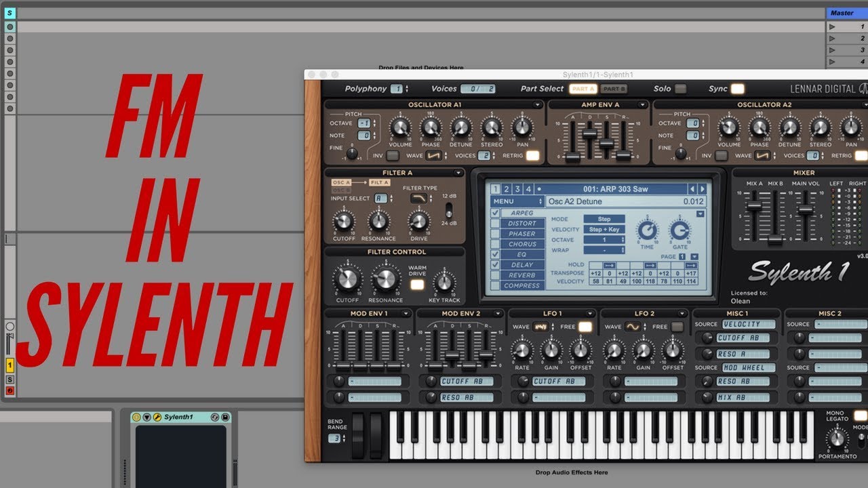Toggle the Solo button in top bar
Image resolution: width=868 pixels, height=488 pixels.
(679, 89)
